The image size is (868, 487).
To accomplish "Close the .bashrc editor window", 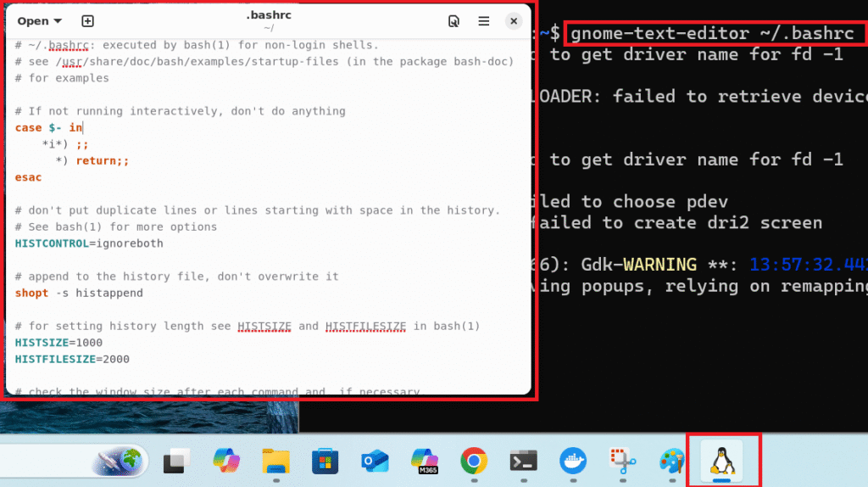I will (x=513, y=21).
